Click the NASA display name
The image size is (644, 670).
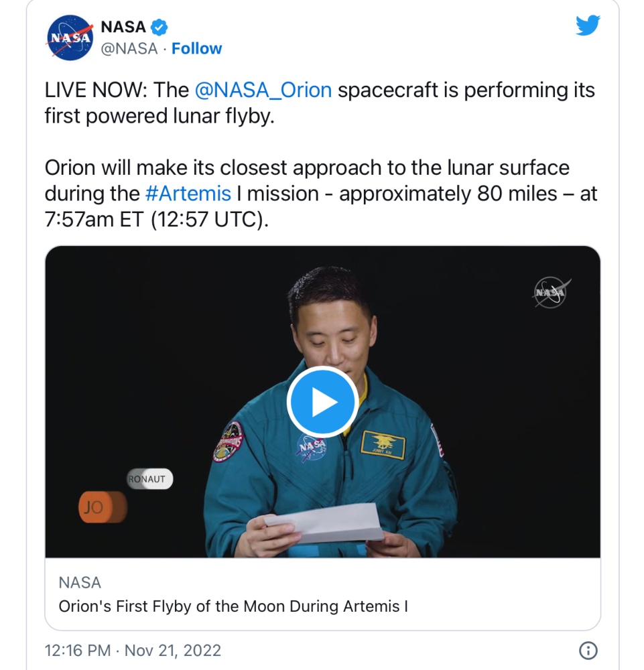[123, 27]
